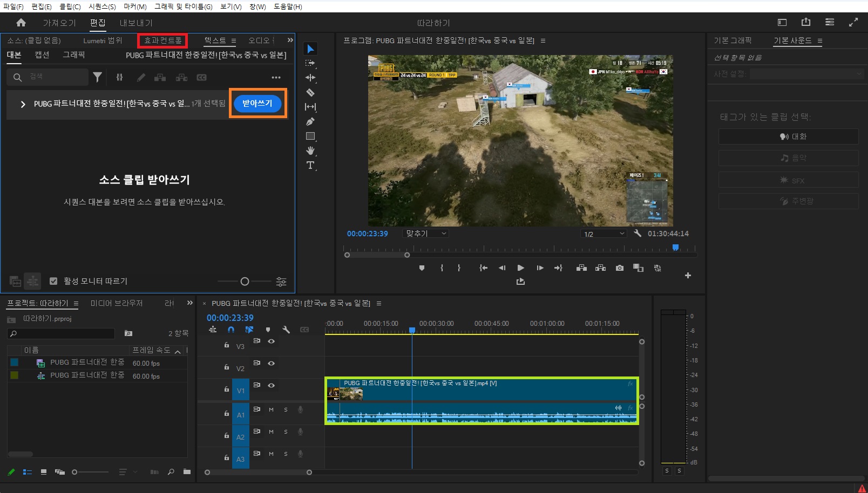Open the 1/2 playback resolution dropdown

[x=603, y=234]
